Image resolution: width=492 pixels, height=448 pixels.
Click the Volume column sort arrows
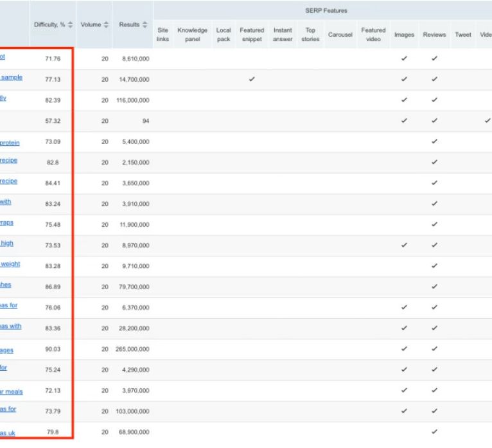(106, 24)
